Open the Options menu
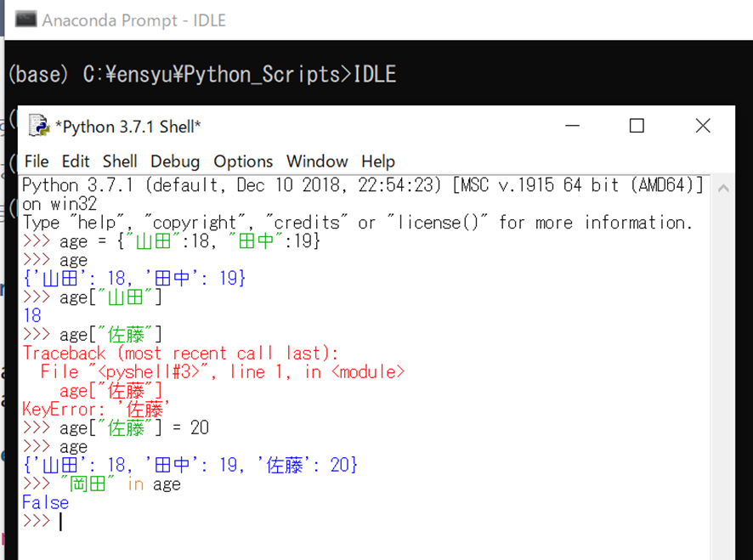Screen dimensions: 753x560 click(242, 161)
